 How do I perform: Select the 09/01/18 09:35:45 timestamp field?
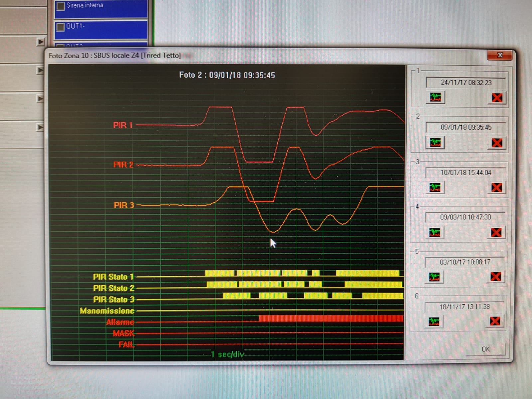(466, 127)
